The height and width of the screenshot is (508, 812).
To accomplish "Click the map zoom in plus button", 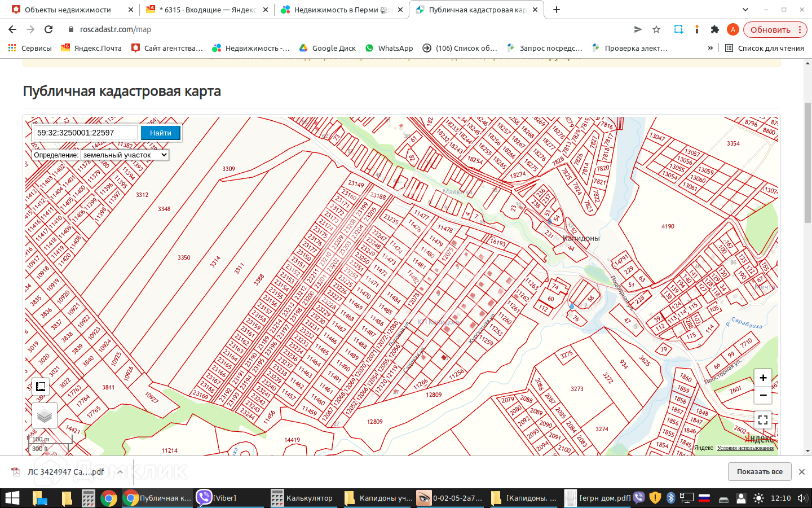I will [x=763, y=378].
